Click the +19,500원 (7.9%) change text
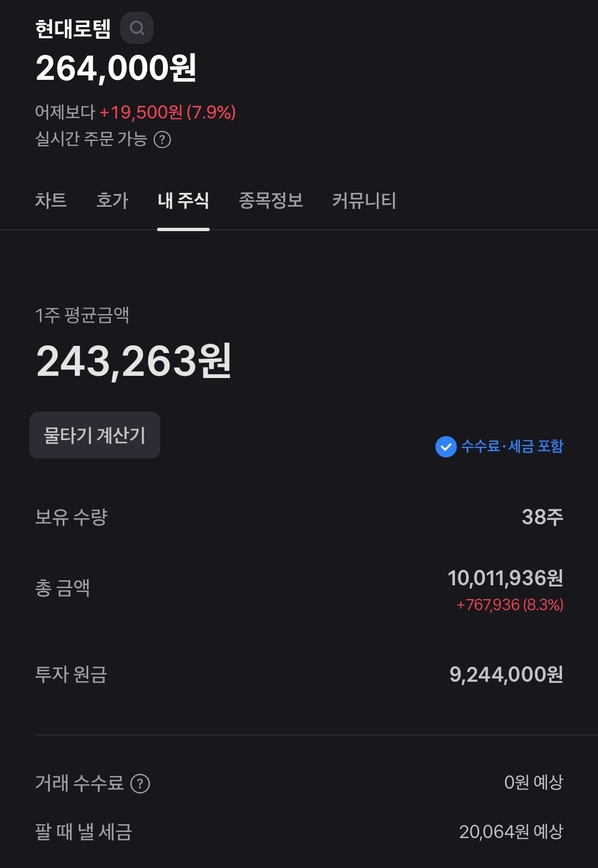The width and height of the screenshot is (598, 868). pyautogui.click(x=167, y=113)
